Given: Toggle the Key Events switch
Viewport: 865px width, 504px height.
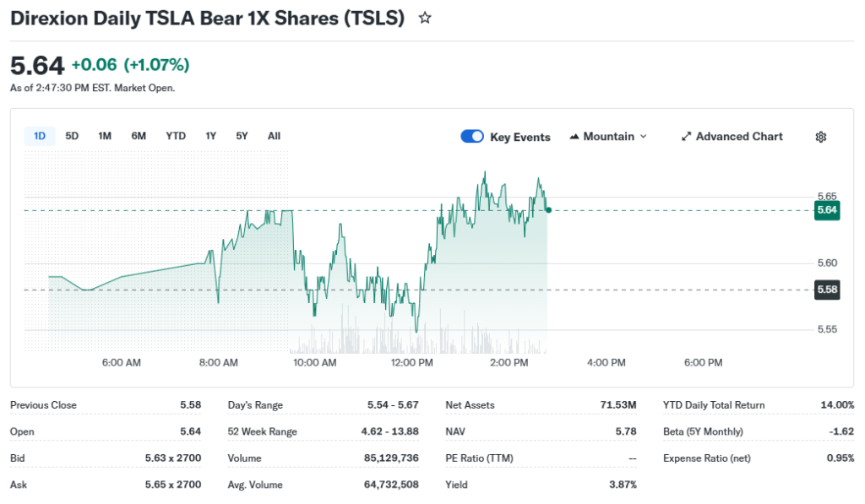Looking at the screenshot, I should [x=472, y=137].
